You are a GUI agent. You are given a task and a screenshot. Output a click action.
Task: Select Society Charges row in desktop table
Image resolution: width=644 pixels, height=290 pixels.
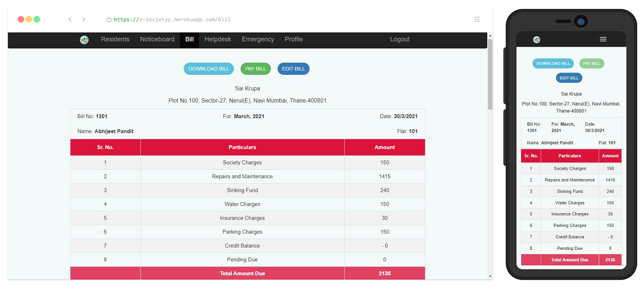(248, 163)
